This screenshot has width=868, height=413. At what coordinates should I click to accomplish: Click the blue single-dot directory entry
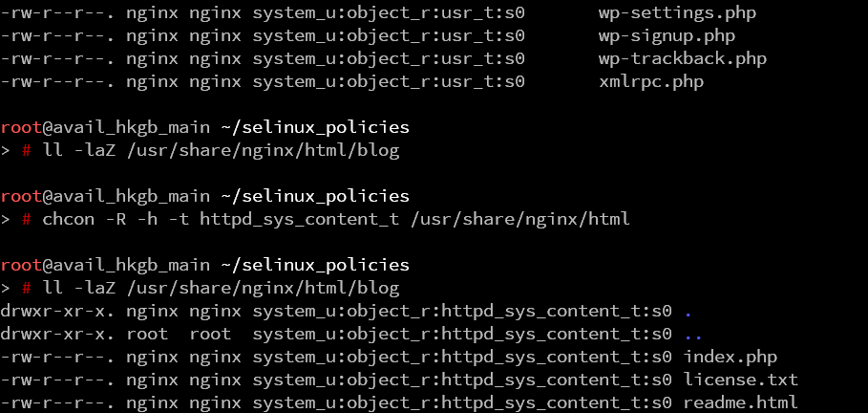pos(688,311)
